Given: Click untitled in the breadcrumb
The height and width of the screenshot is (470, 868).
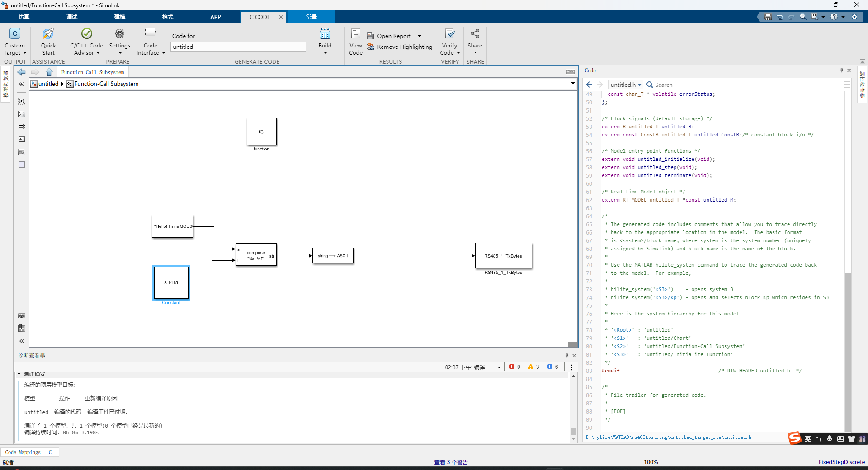Looking at the screenshot, I should click(x=48, y=84).
